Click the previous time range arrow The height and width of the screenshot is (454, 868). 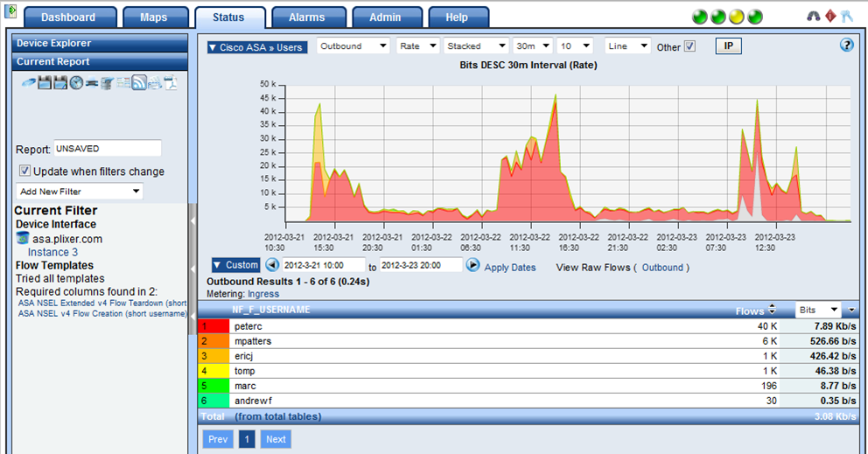point(271,265)
